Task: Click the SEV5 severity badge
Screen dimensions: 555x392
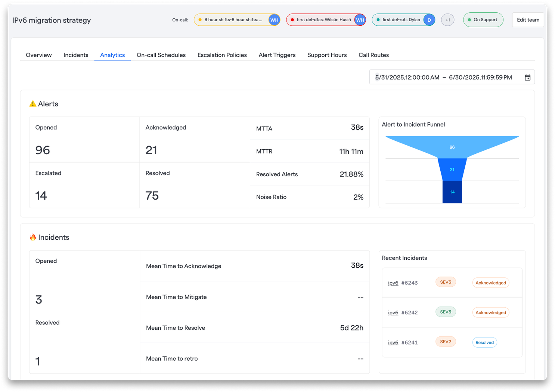Action: pos(446,312)
